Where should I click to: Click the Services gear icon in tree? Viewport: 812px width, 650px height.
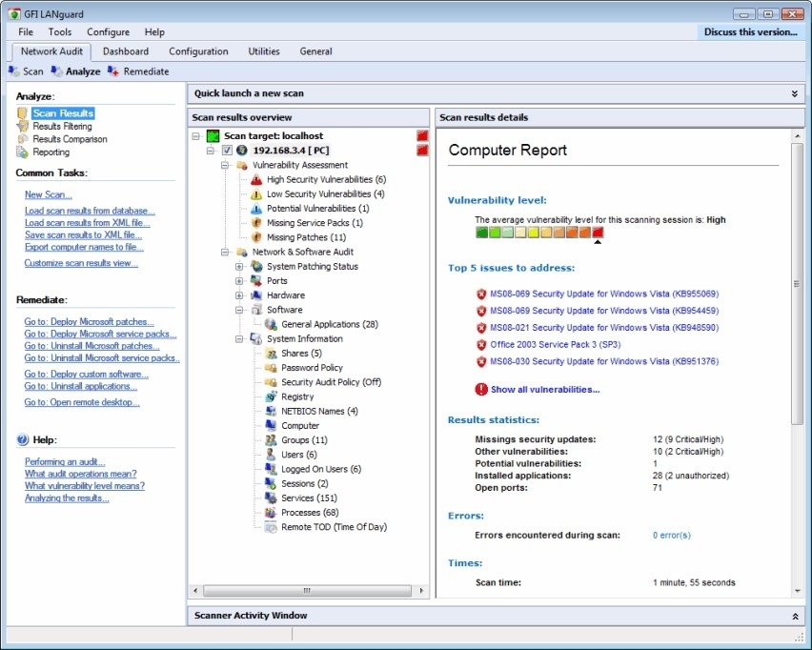pos(271,498)
